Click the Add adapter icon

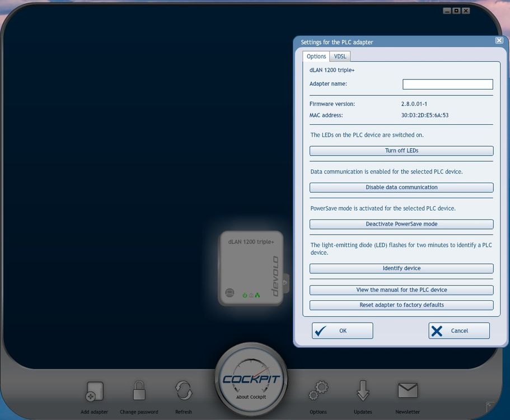(94, 391)
